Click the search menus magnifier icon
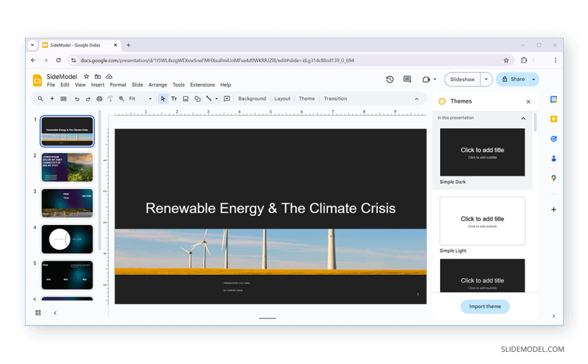 click(x=40, y=99)
